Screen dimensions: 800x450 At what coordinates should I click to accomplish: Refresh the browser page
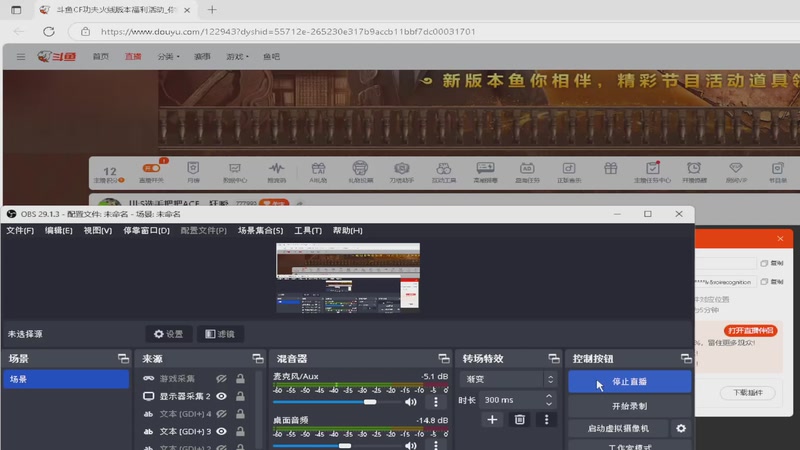coord(48,32)
